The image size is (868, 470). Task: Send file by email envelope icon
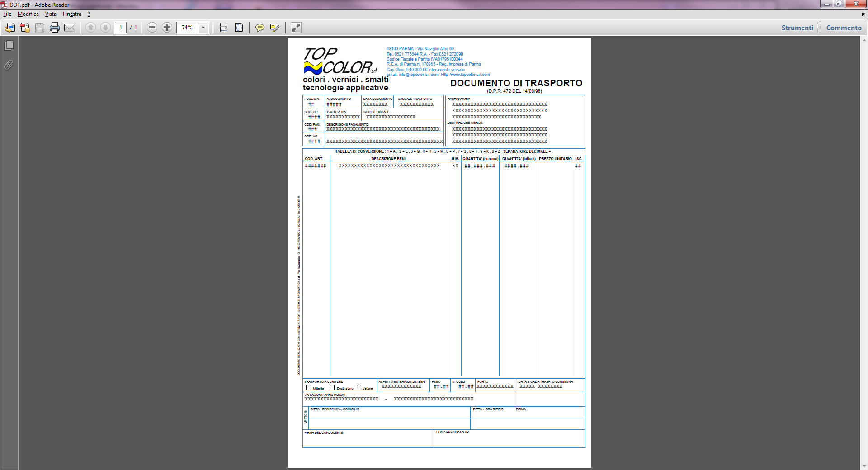pos(70,28)
